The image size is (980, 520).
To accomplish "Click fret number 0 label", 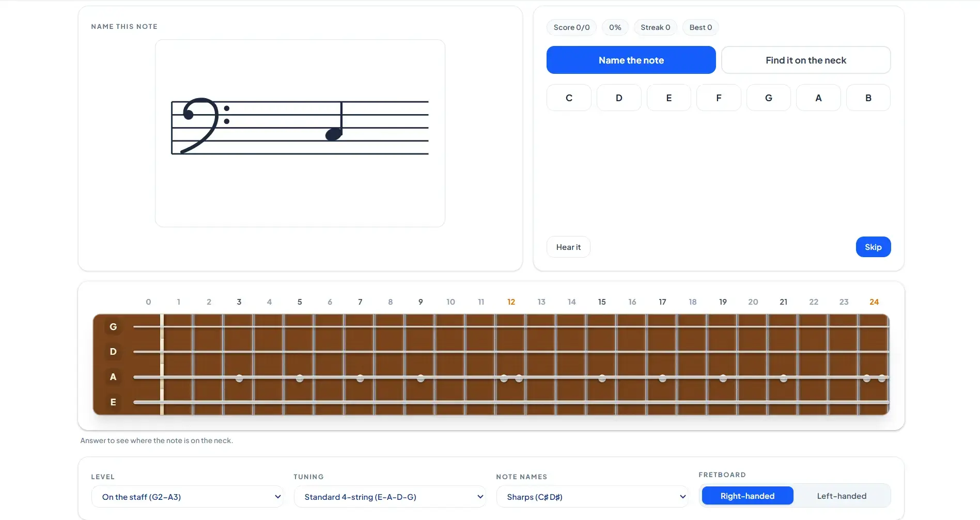I will (148, 302).
